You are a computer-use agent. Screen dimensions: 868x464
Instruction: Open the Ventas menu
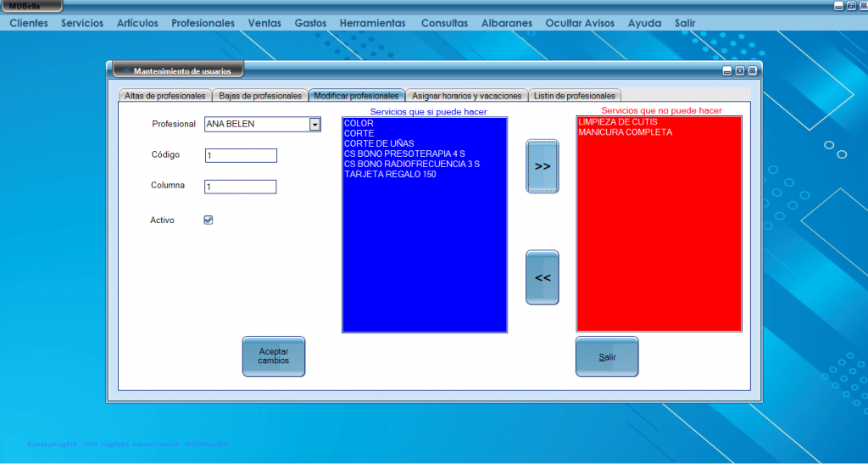click(264, 23)
